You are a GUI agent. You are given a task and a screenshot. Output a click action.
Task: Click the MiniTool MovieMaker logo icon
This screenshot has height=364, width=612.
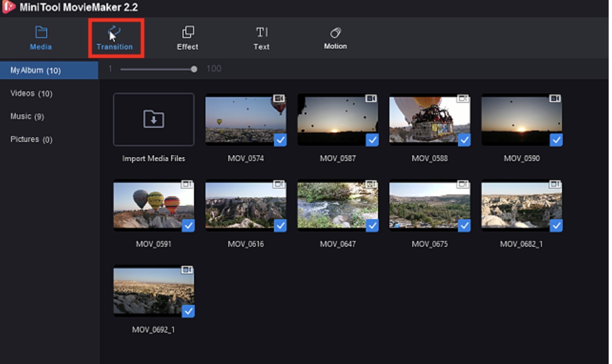pos(9,7)
